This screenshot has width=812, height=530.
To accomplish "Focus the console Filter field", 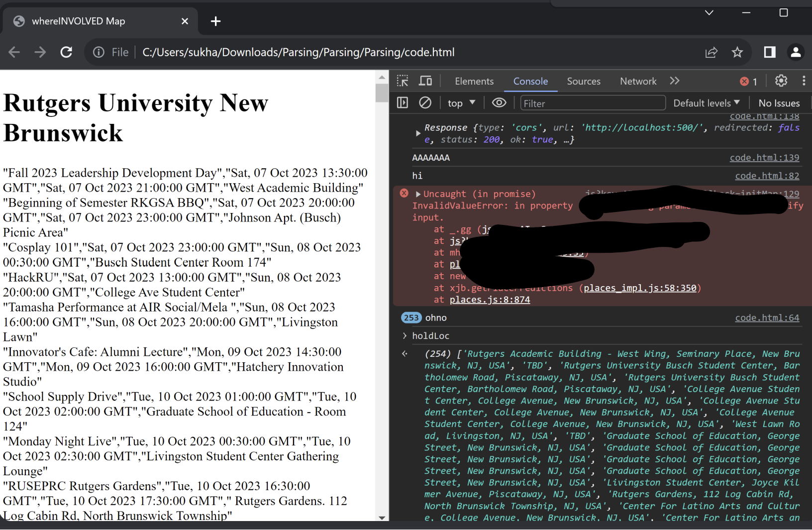I will click(x=593, y=103).
